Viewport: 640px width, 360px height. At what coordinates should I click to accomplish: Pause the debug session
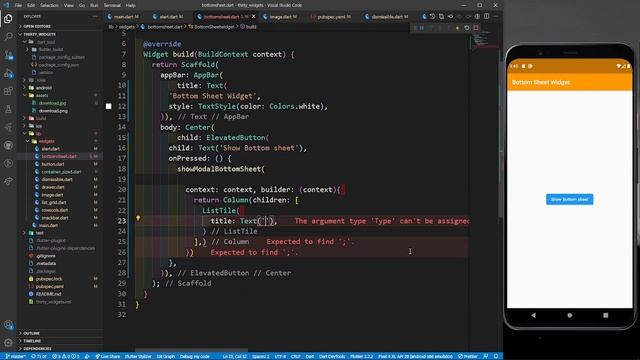point(422,28)
